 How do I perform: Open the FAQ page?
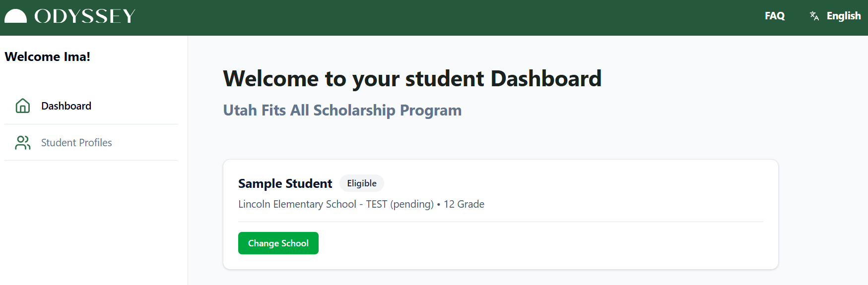(774, 16)
